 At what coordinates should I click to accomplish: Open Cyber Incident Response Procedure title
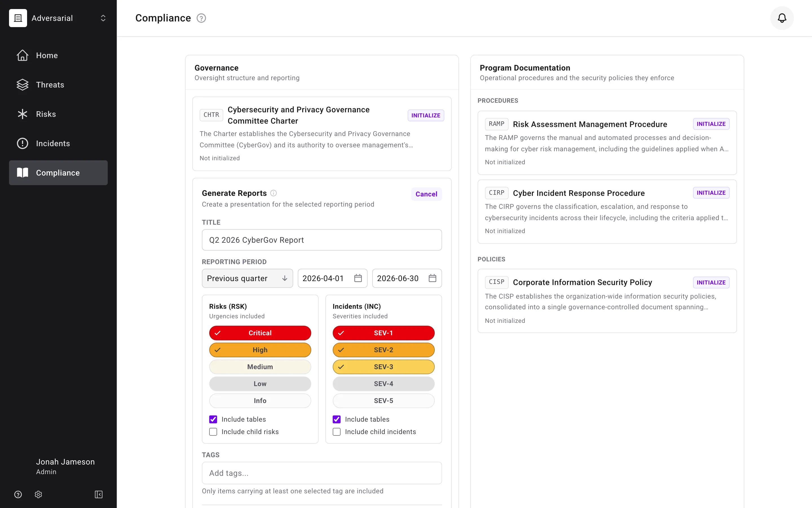click(579, 193)
